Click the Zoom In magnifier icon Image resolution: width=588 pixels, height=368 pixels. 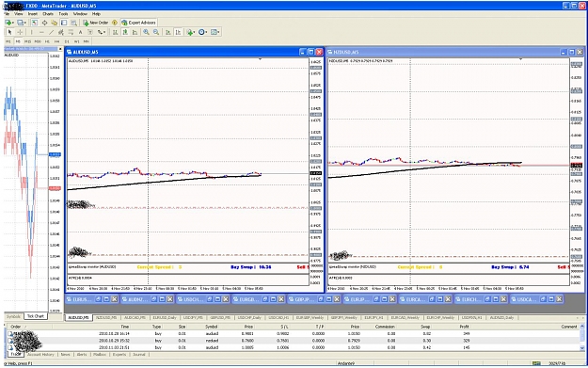coord(146,32)
